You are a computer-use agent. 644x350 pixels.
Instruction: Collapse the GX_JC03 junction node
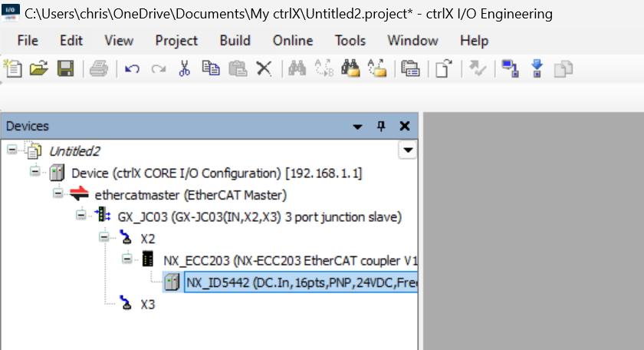[x=81, y=215]
